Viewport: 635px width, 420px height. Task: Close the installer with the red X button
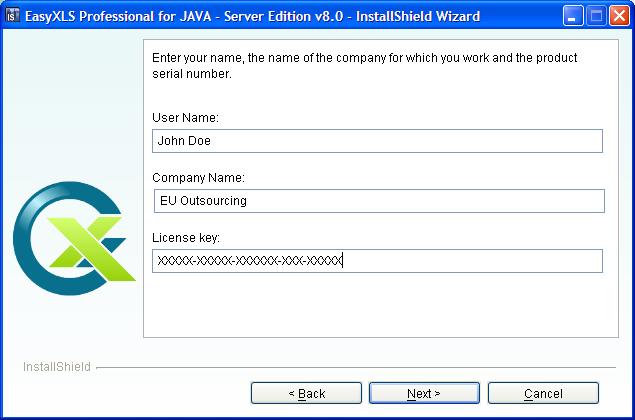(619, 16)
